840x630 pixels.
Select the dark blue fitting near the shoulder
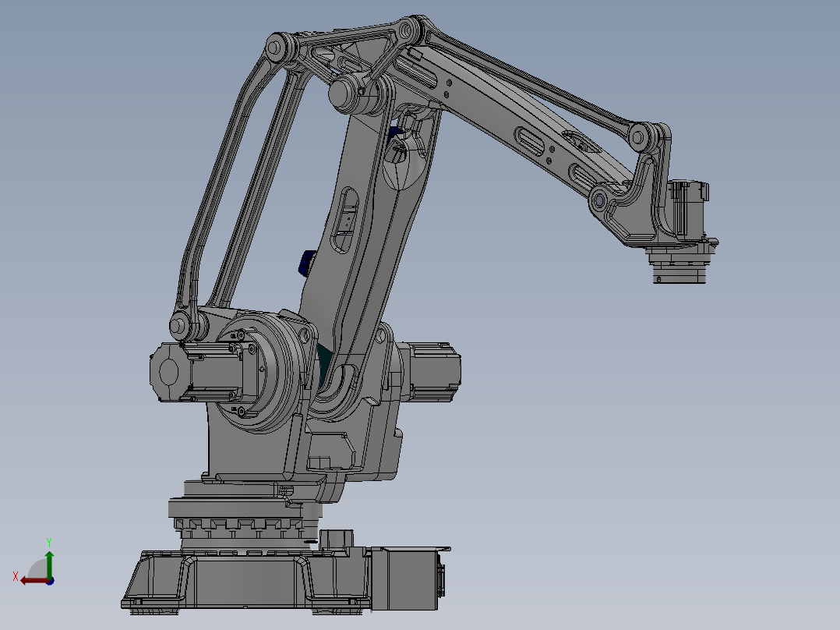(x=396, y=130)
